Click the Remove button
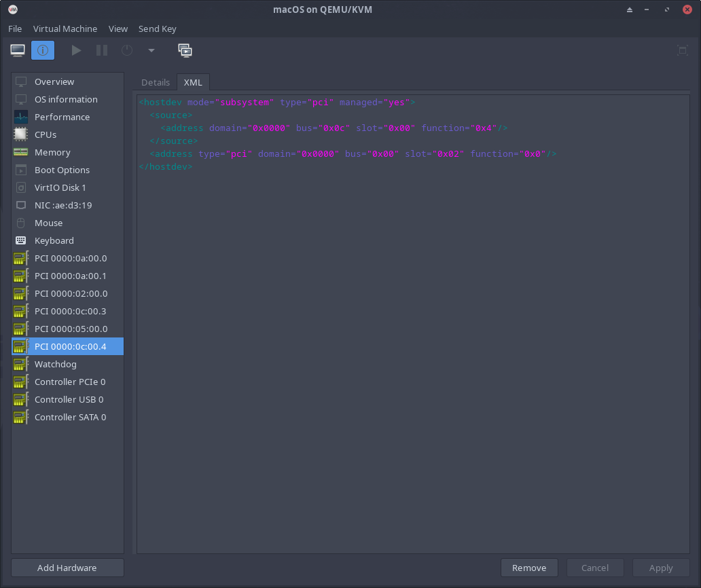The width and height of the screenshot is (701, 588). coord(529,568)
